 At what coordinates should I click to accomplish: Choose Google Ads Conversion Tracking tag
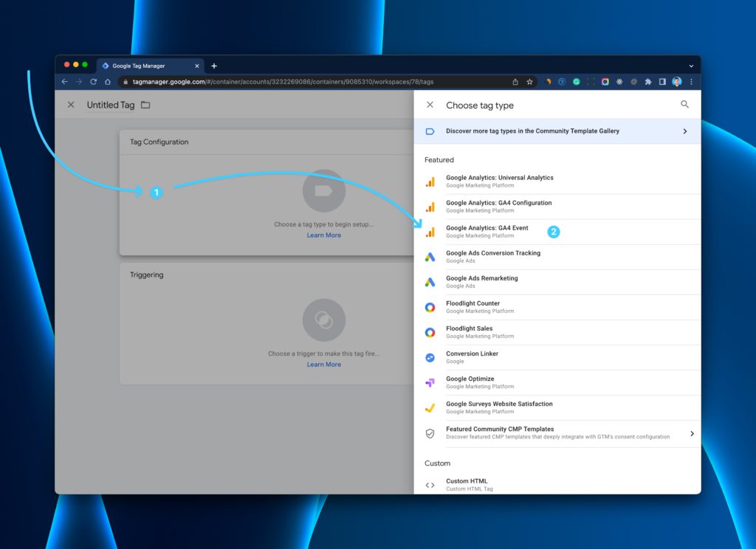(557, 257)
